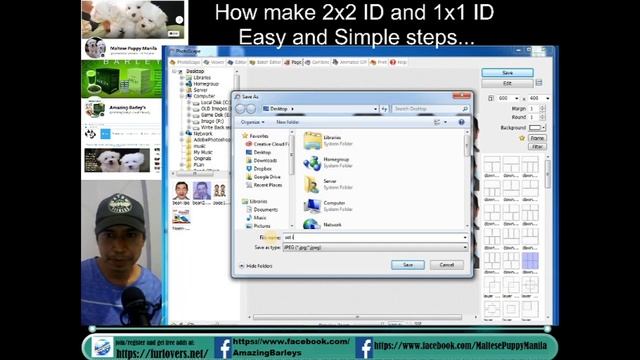Select AdobePhotoshop folder in the tree
This screenshot has height=360, width=640.
[x=211, y=140]
